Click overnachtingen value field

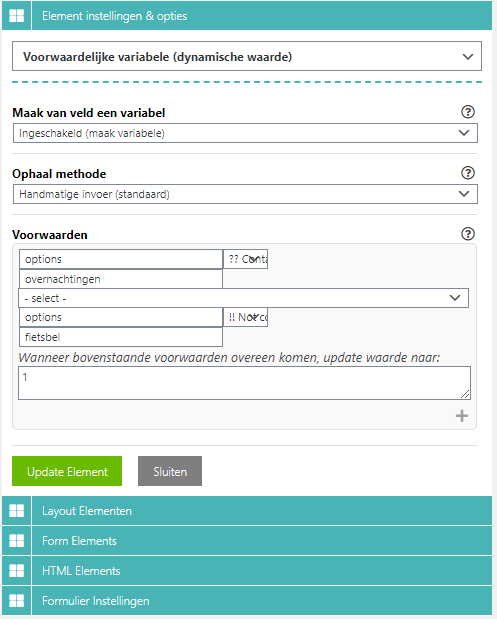(x=121, y=279)
